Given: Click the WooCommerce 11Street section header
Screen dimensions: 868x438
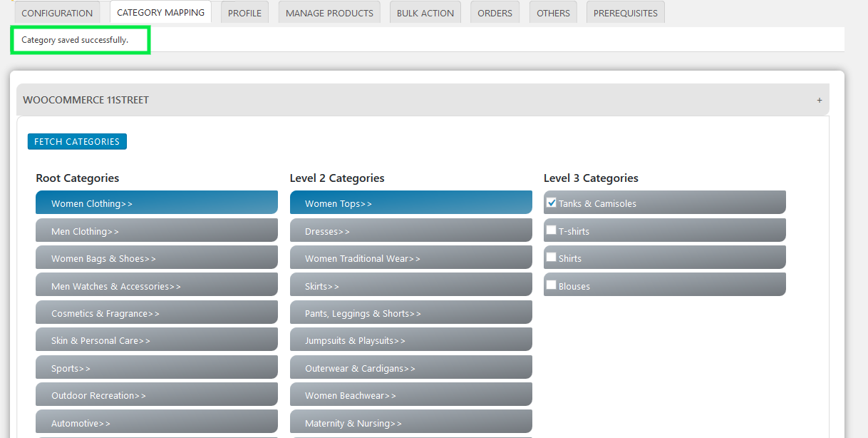Looking at the screenshot, I should click(x=423, y=100).
